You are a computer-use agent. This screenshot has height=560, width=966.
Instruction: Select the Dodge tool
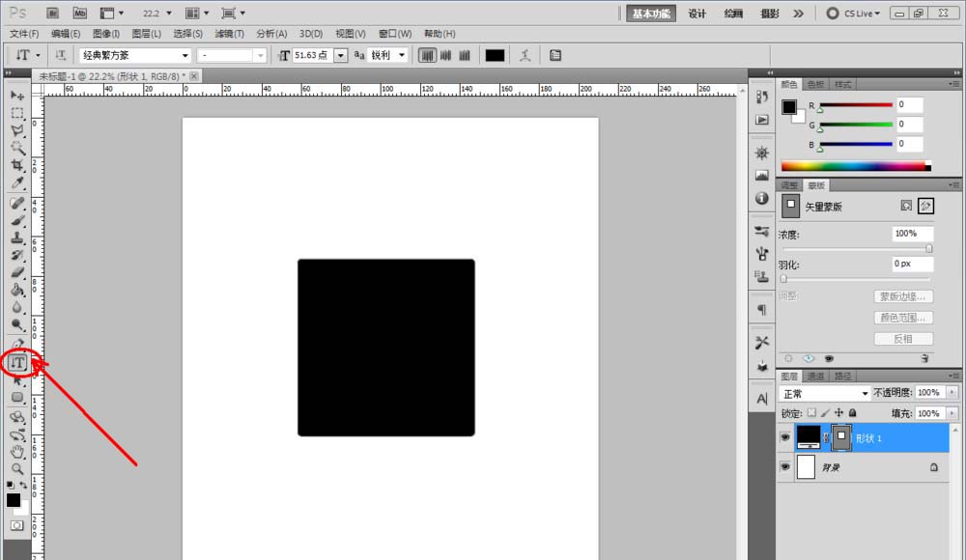click(17, 324)
